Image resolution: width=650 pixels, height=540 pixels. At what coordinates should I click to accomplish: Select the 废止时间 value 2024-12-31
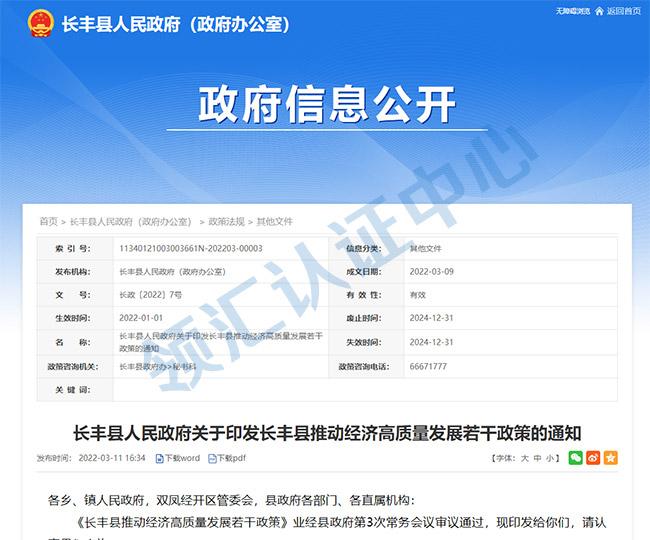(432, 318)
